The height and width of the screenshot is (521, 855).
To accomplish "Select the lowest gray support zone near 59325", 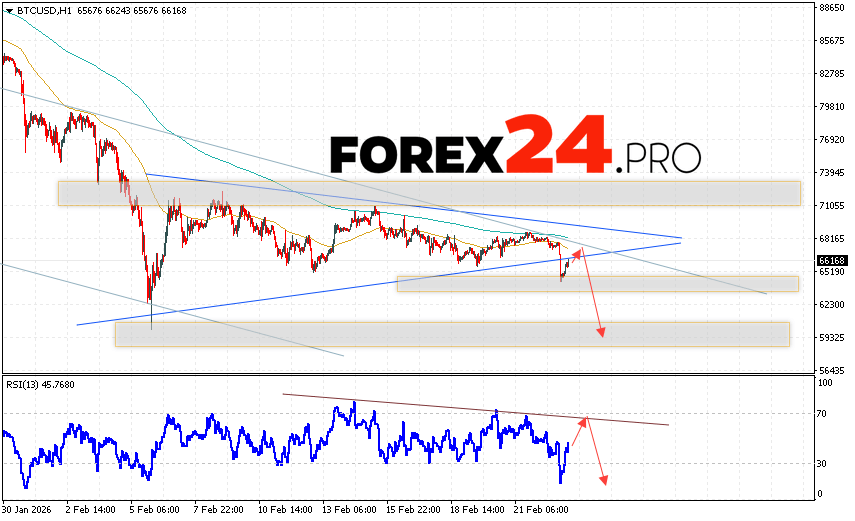I will point(452,334).
